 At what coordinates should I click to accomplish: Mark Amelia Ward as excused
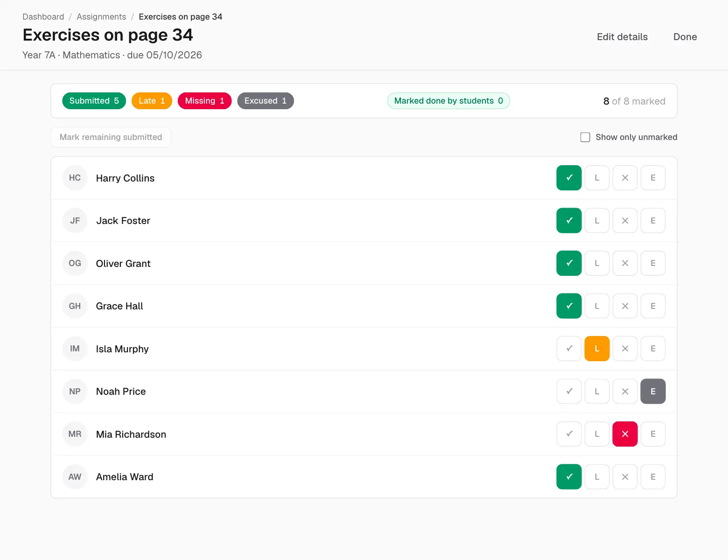(x=653, y=476)
